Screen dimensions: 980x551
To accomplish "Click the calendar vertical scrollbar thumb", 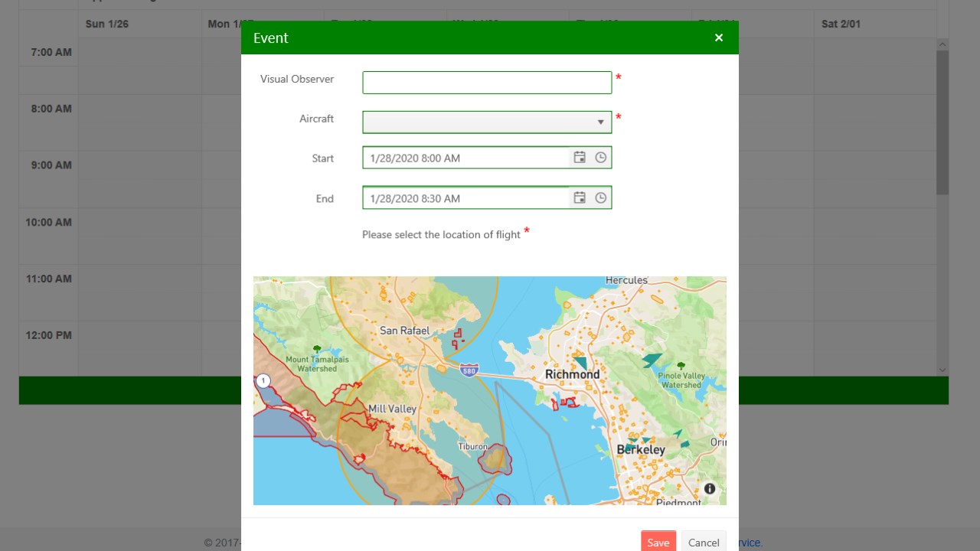I will [x=942, y=122].
